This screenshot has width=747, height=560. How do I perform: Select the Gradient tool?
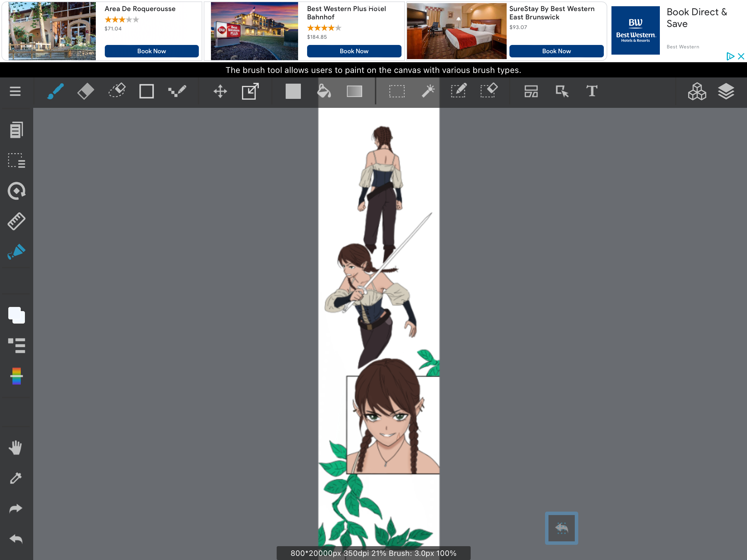[354, 92]
